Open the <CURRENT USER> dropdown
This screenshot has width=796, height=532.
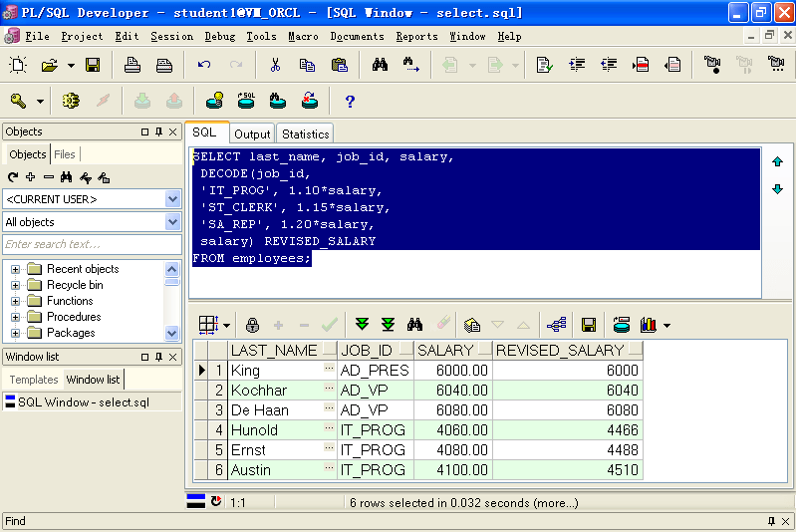click(x=172, y=199)
